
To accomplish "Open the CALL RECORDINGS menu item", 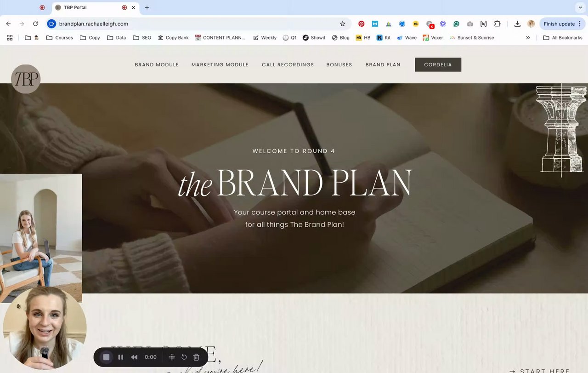I will [288, 65].
